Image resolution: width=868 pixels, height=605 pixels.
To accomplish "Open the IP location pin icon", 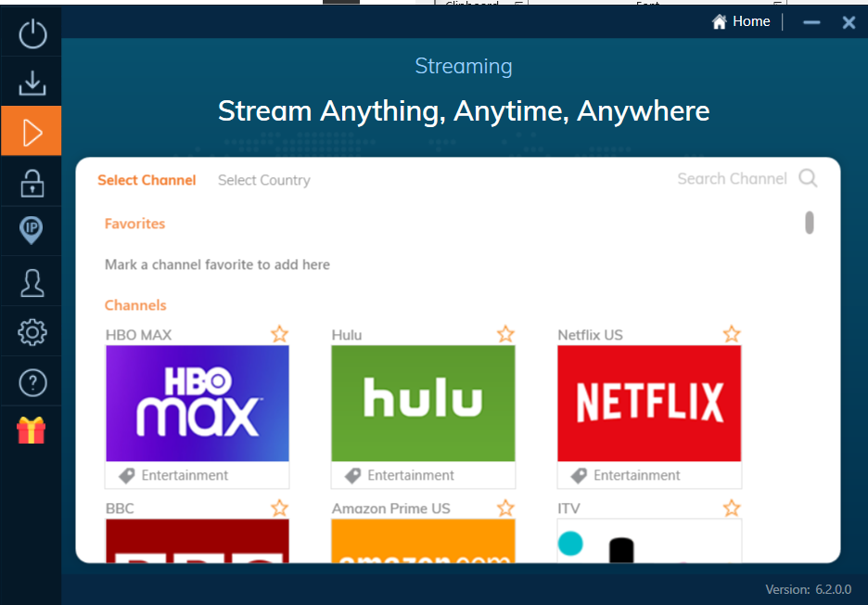I will point(31,230).
